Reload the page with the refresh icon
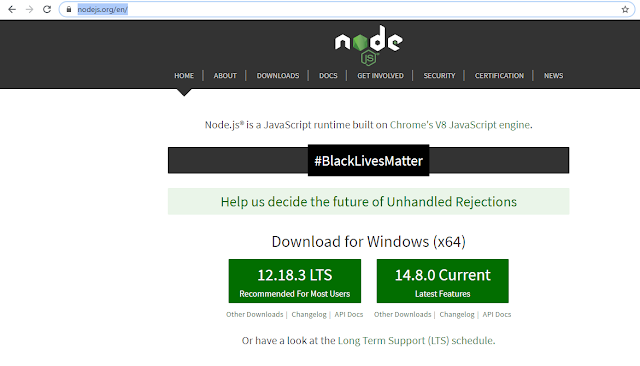The height and width of the screenshot is (366, 640). click(47, 9)
